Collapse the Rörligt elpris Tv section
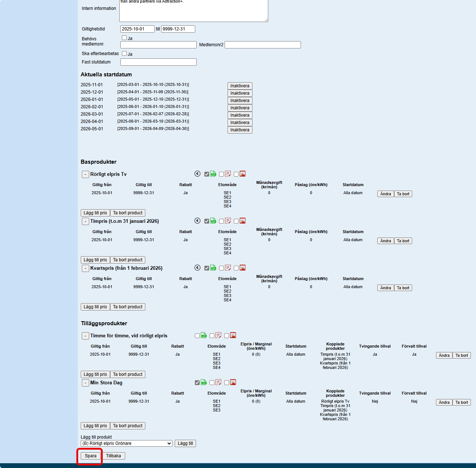 85,174
